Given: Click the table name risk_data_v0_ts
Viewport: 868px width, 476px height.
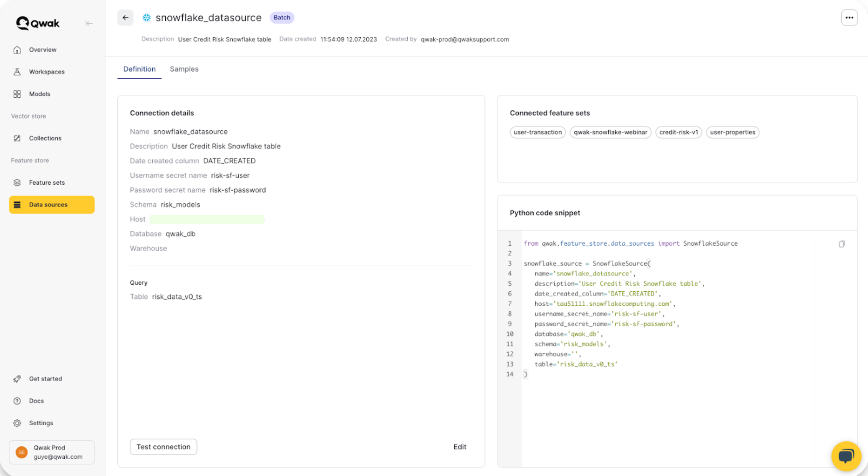Looking at the screenshot, I should [177, 297].
